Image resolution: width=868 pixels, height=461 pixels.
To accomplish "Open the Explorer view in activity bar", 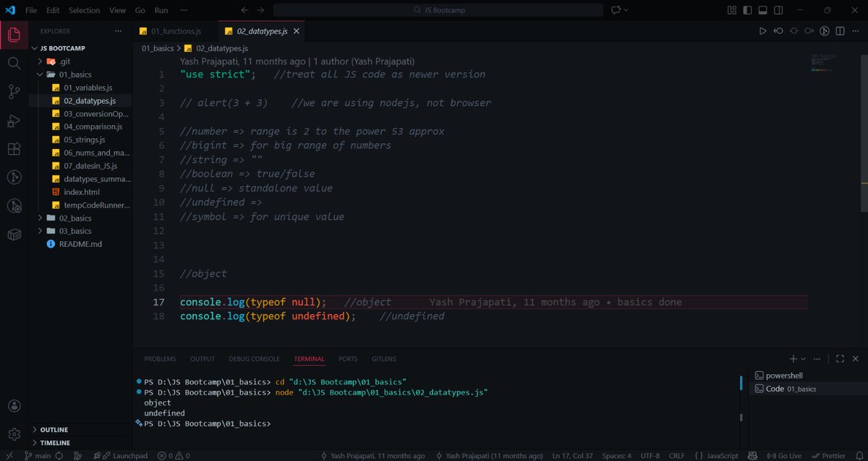I will (14, 34).
